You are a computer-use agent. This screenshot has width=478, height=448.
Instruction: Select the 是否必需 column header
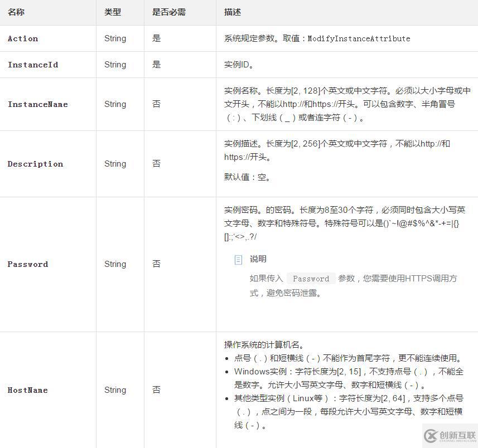169,12
